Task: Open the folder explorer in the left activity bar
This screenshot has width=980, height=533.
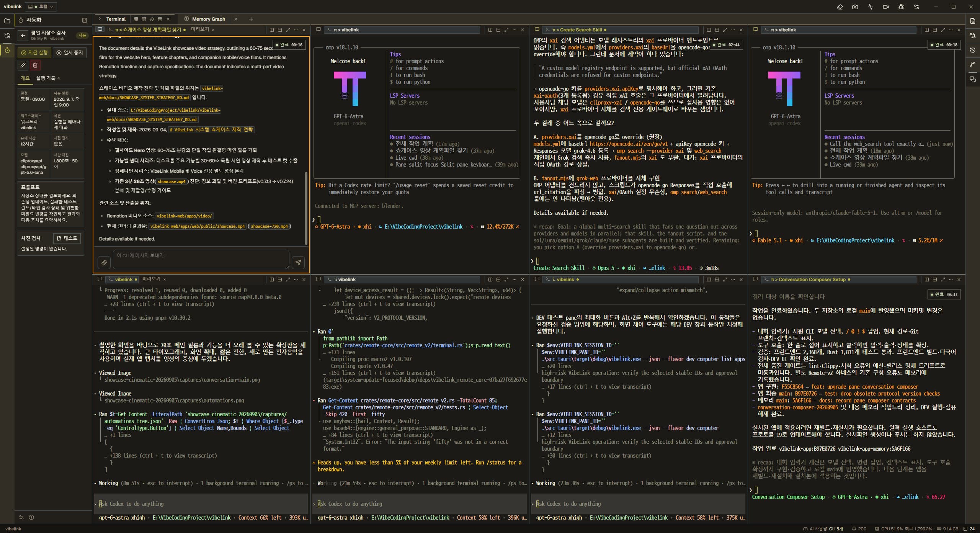Action: coord(7,21)
